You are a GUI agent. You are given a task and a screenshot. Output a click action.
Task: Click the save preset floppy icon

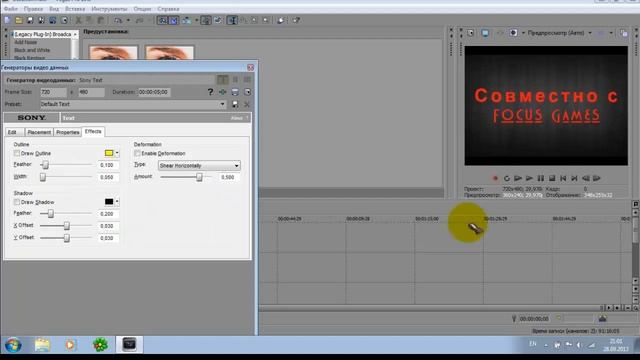(235, 104)
